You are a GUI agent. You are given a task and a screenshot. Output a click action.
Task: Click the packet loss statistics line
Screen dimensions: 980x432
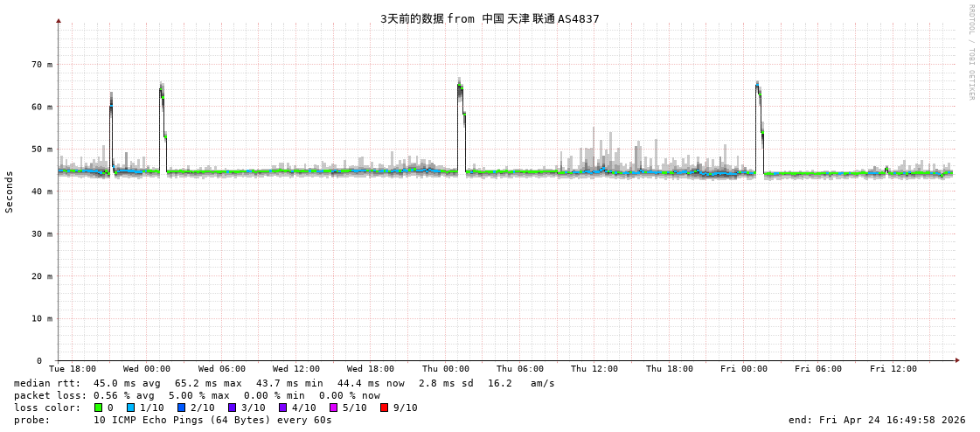click(x=197, y=395)
